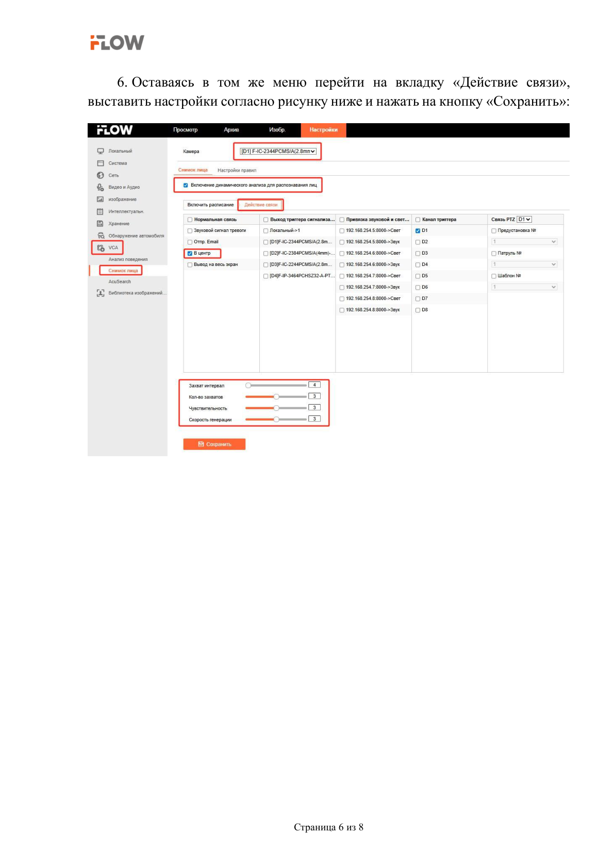Click the Чувствительность value field
The width and height of the screenshot is (614, 868).
point(314,408)
